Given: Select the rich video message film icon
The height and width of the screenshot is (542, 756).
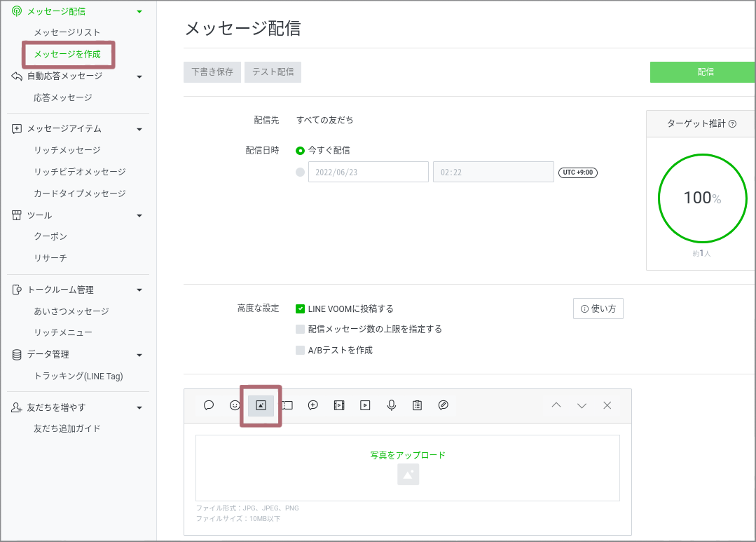Looking at the screenshot, I should 339,405.
